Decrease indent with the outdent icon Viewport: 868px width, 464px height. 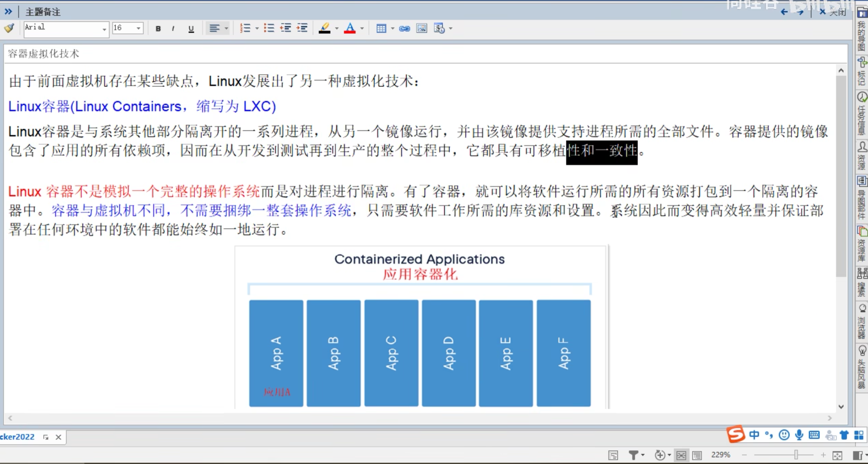pos(286,28)
